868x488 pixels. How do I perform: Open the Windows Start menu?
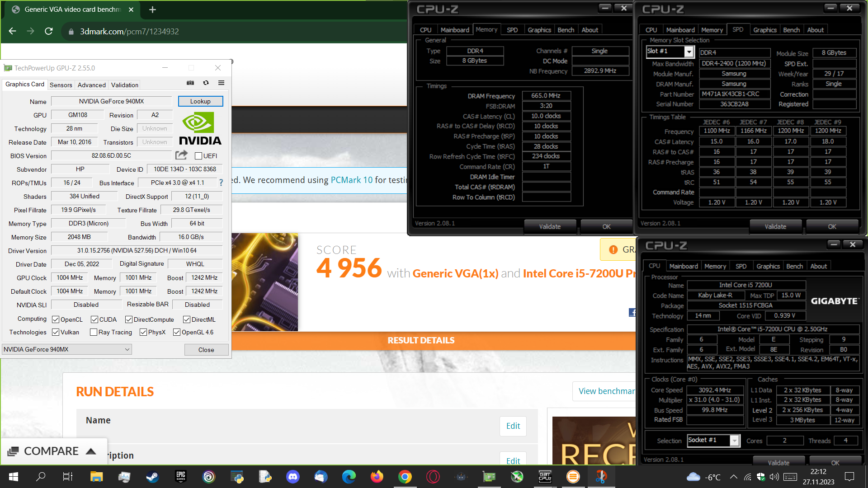[13, 477]
